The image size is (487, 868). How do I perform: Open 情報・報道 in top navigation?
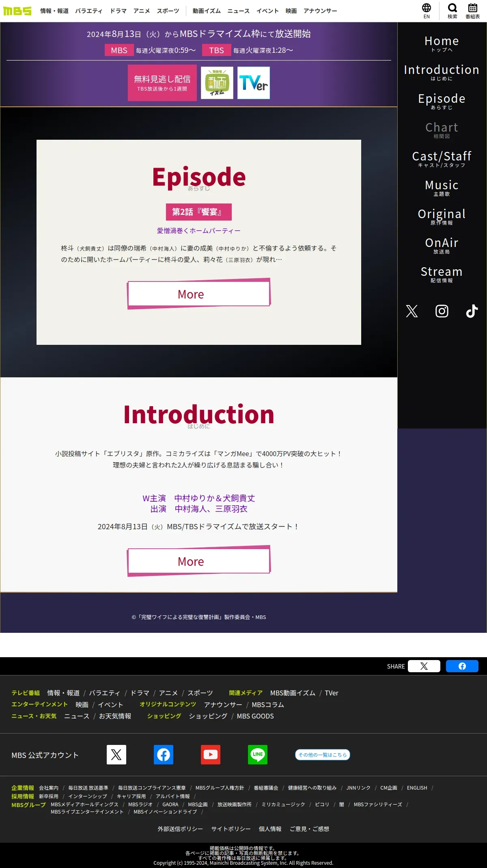54,11
